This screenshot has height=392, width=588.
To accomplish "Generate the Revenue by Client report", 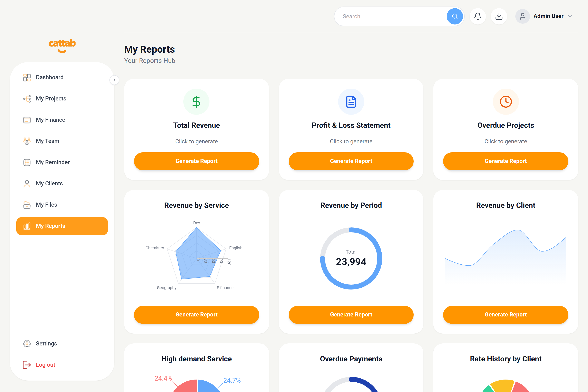I will pos(506,315).
